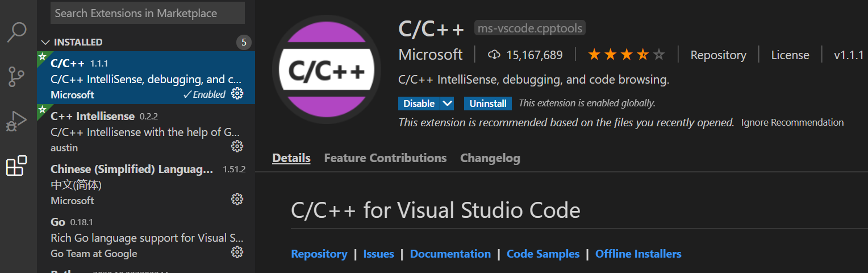This screenshot has height=273, width=868.
Task: Open the Search view in the activity bar
Action: [17, 32]
